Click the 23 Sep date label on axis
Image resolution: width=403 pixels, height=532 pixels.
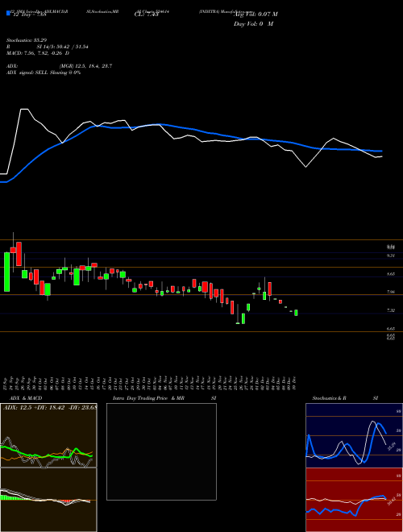pos(6,382)
